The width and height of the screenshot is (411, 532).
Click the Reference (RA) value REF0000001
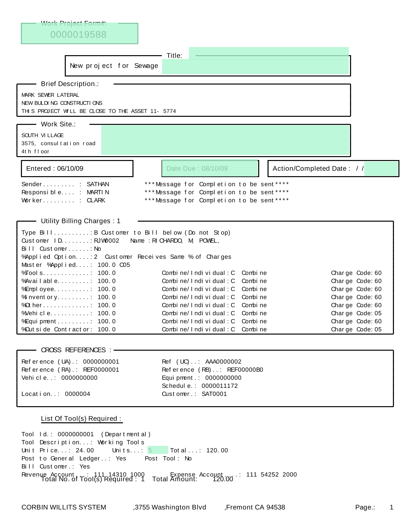pyautogui.click(x=101, y=370)
